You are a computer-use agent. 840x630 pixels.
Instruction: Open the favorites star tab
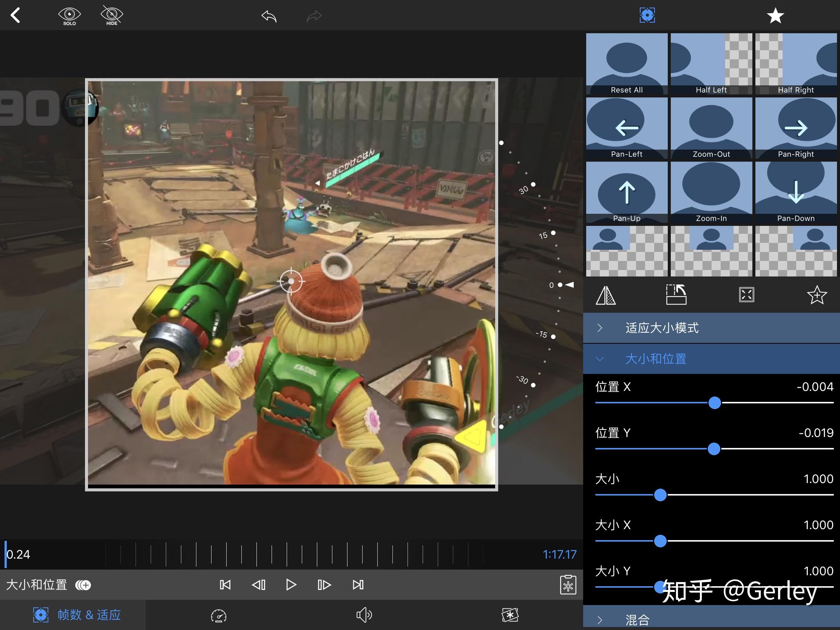(775, 15)
